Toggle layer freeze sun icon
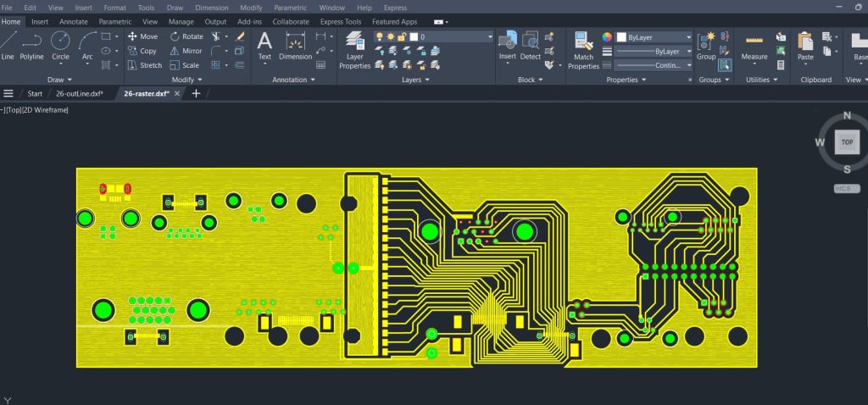This screenshot has height=405, width=868. point(391,36)
